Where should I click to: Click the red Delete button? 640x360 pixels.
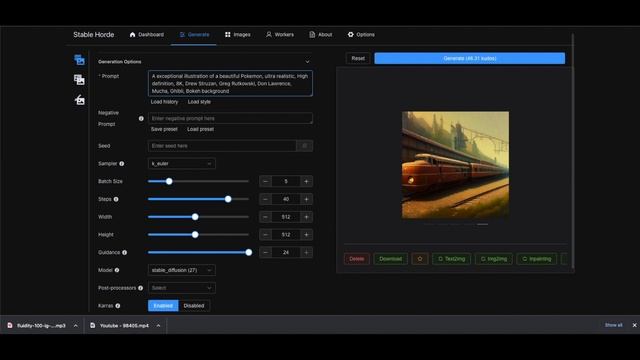click(x=356, y=259)
